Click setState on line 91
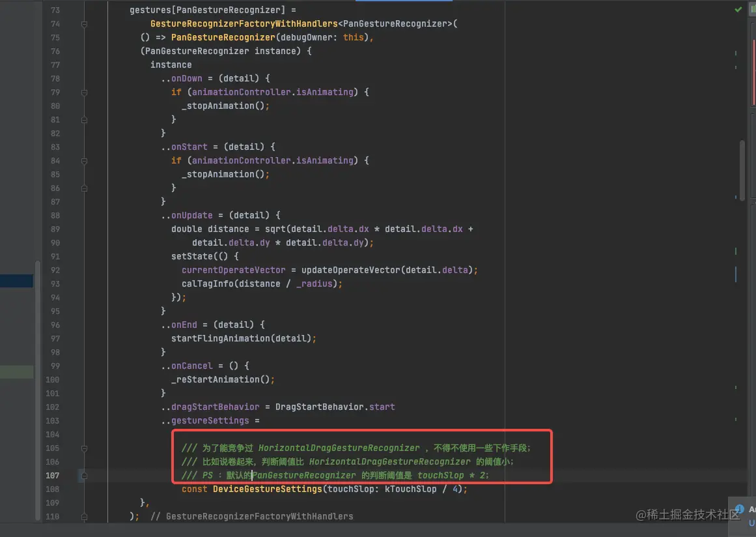The height and width of the screenshot is (537, 756). tap(192, 256)
